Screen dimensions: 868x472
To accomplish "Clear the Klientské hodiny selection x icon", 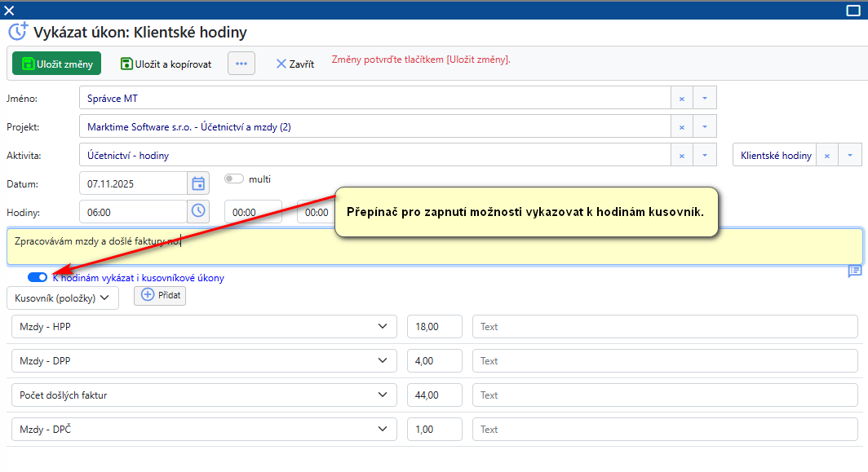I will click(826, 156).
